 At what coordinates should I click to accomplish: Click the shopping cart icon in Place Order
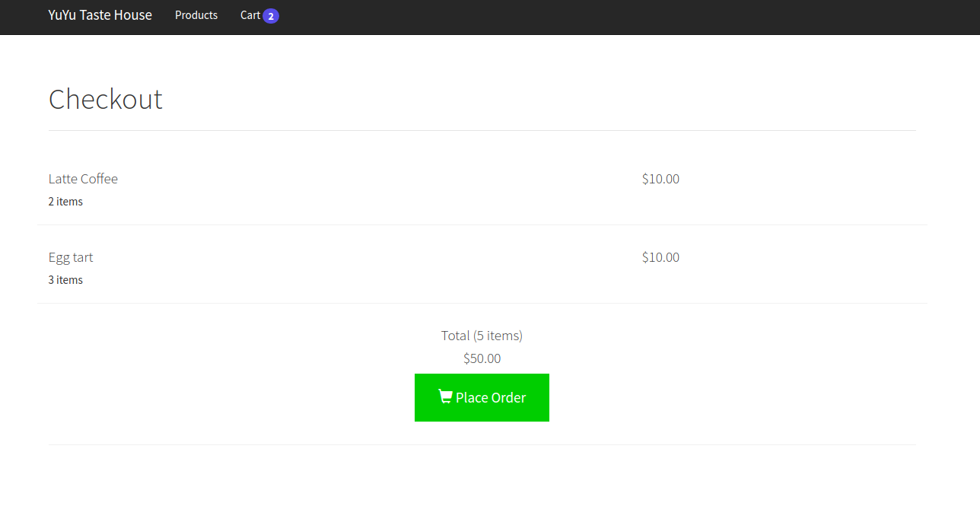(x=445, y=396)
